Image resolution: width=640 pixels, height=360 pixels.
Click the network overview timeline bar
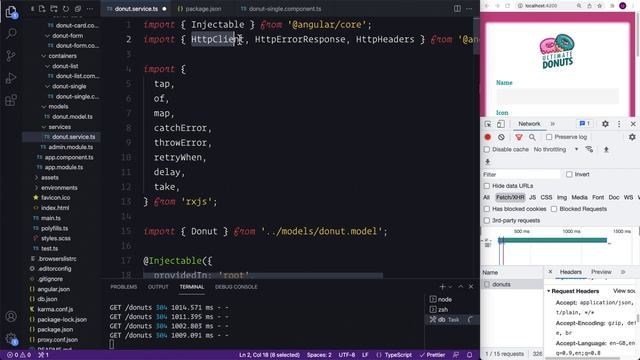[553, 240]
